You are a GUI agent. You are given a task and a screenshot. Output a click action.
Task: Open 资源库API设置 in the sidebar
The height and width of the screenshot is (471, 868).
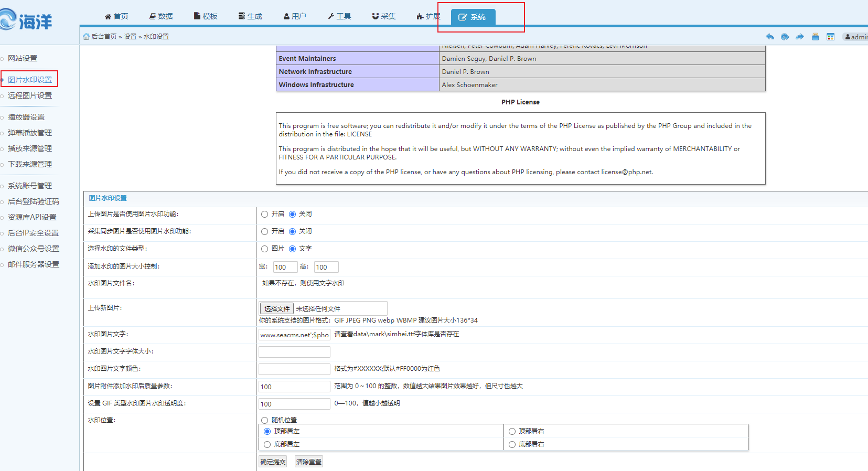point(32,217)
